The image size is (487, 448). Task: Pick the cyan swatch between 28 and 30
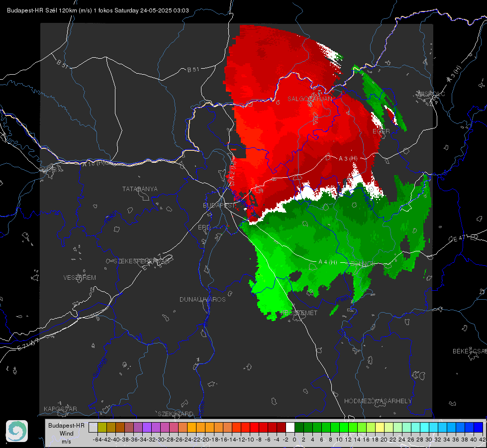pos(425,427)
